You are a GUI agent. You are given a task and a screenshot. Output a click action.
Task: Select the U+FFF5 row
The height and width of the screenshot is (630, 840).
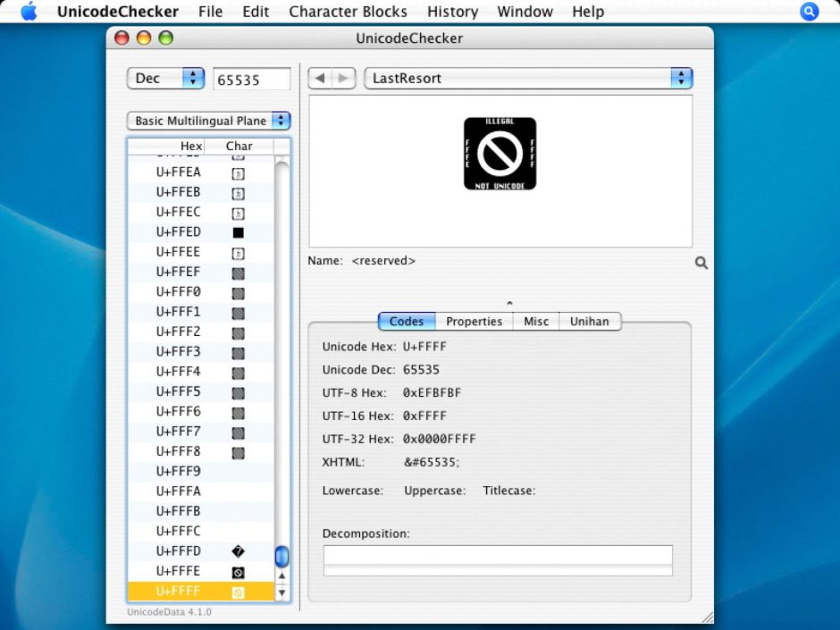click(x=201, y=392)
